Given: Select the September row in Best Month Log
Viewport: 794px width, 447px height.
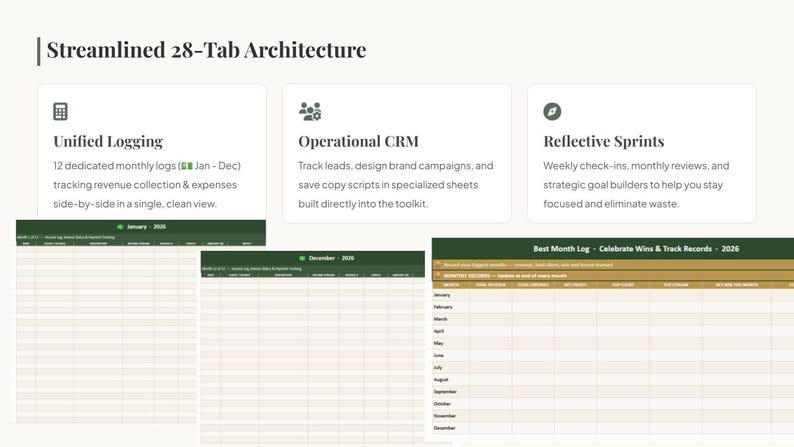Looking at the screenshot, I should point(613,392).
